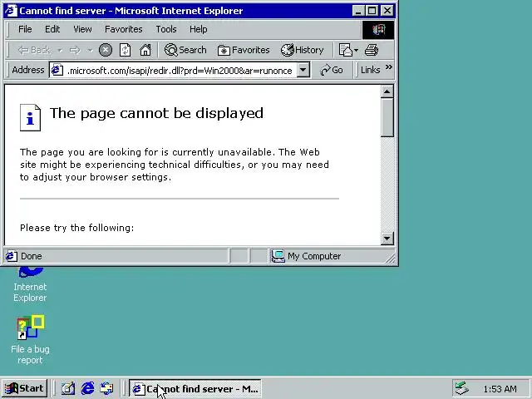
Task: Click the IE icon in title bar
Action: click(10, 11)
